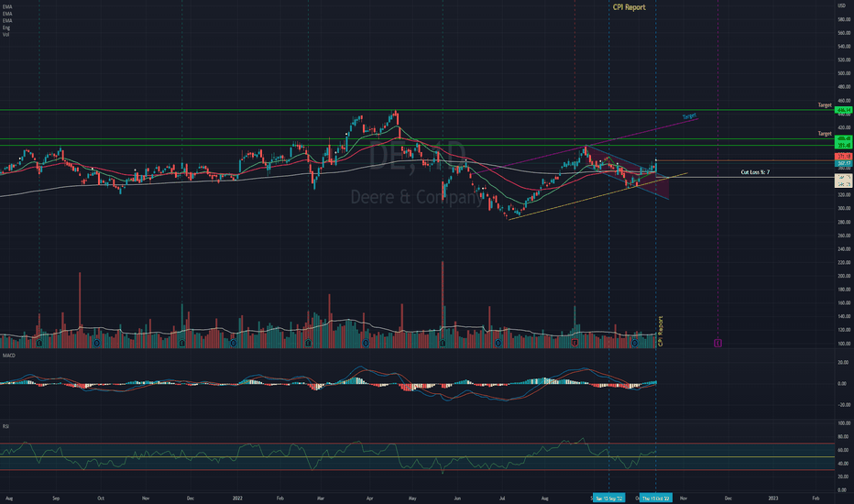Open the late September 2022 dividend marker
854x504 pixels.
coord(634,344)
